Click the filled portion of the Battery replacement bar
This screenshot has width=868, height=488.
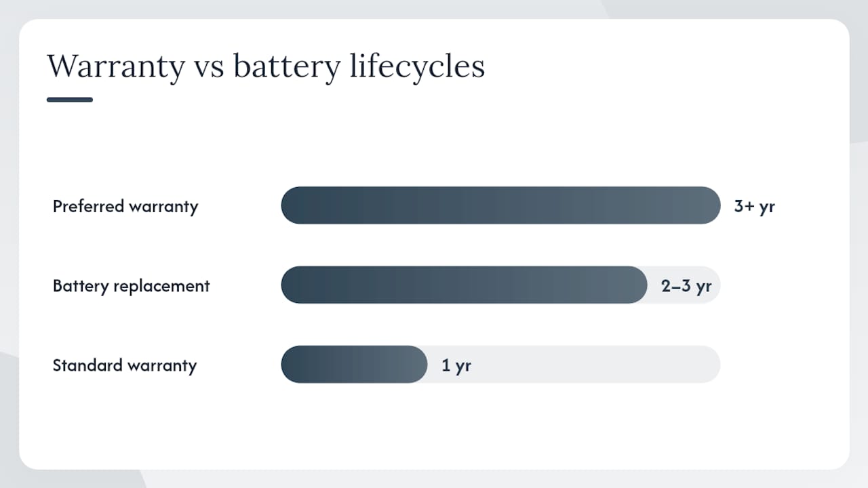[465, 285]
